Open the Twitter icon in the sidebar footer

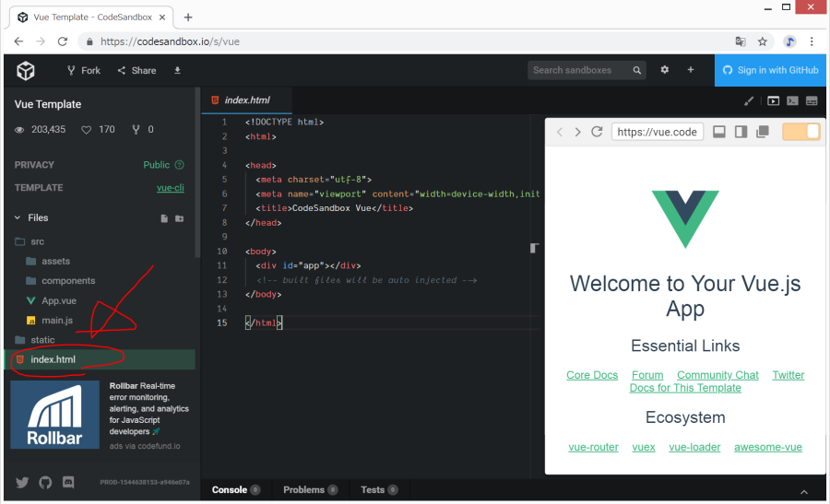pos(22,482)
